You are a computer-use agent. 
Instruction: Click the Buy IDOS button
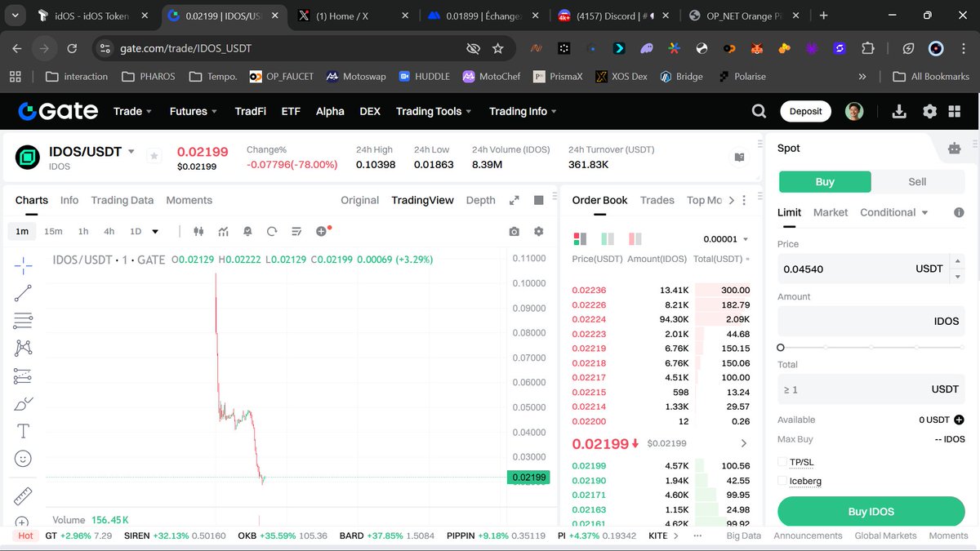tap(871, 512)
